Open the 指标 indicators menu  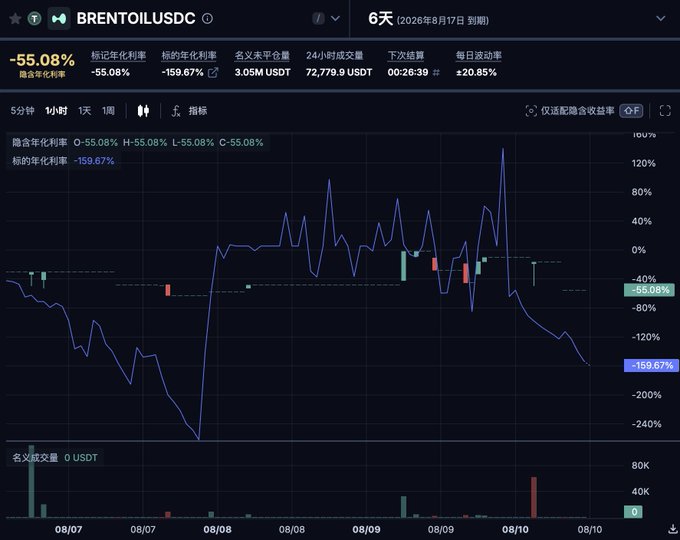[198, 111]
